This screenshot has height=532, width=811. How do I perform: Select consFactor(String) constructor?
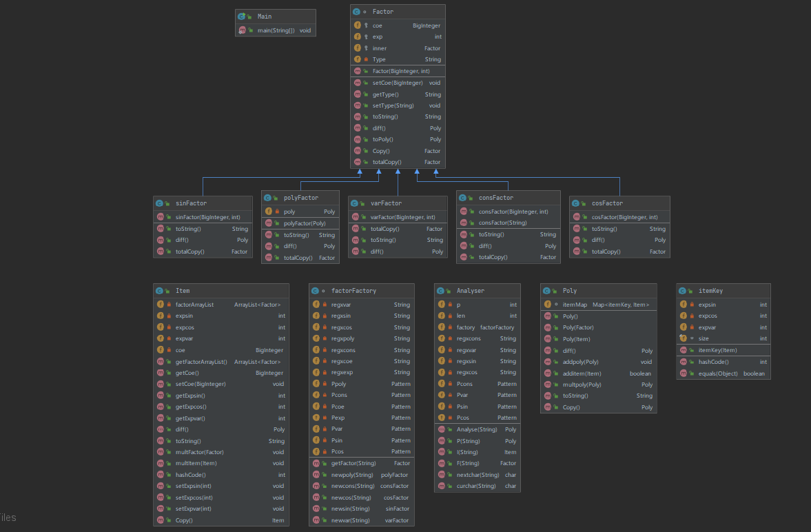click(508, 223)
